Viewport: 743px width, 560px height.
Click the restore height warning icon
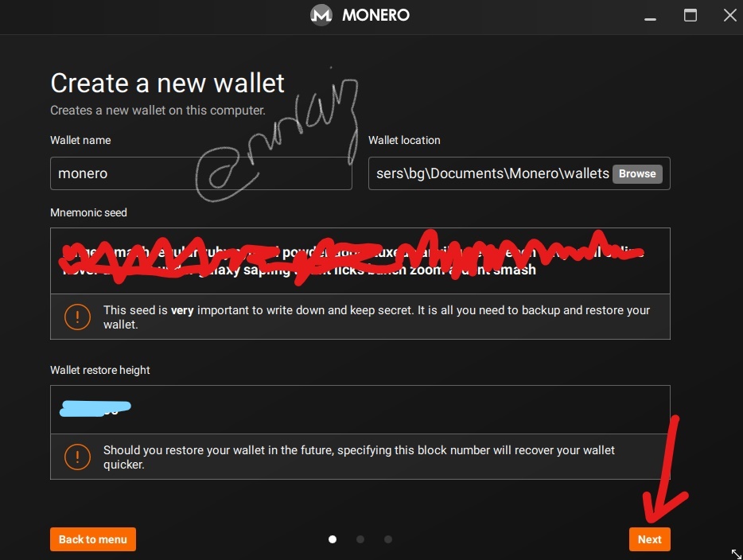(x=77, y=457)
